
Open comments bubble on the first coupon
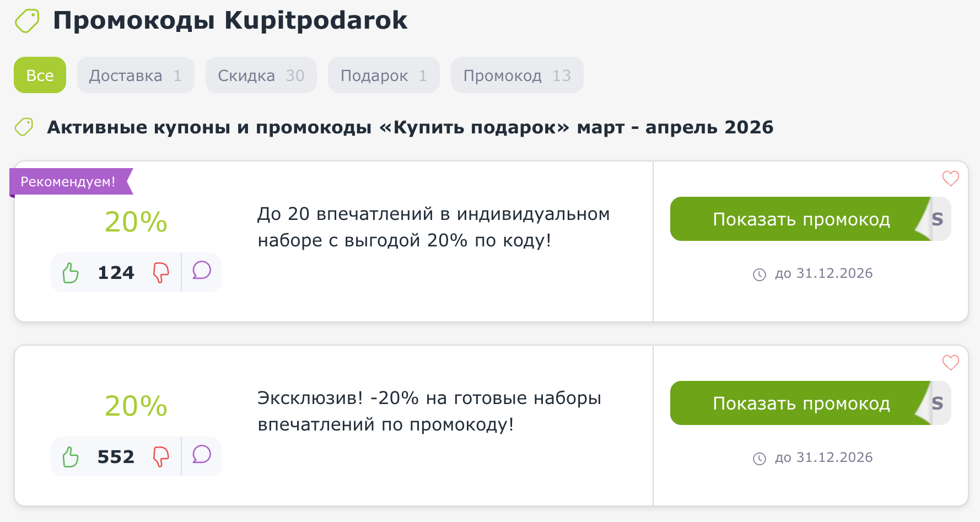(202, 271)
